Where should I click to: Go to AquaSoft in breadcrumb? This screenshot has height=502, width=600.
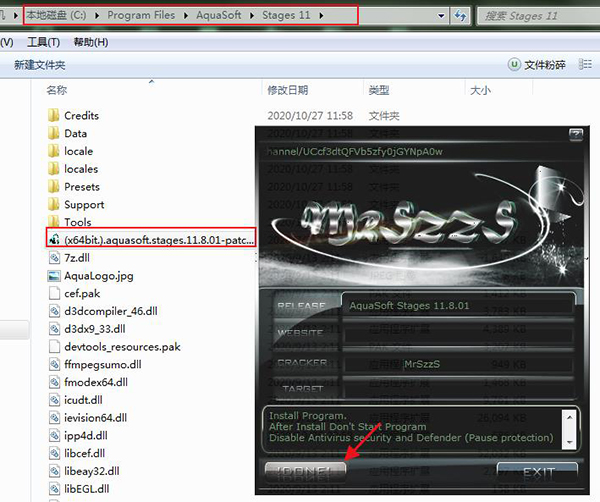point(218,15)
